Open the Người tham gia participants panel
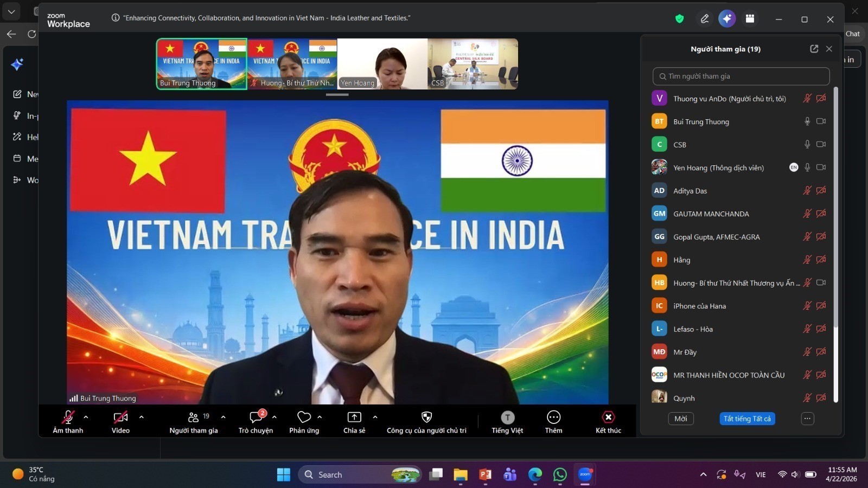The height and width of the screenshot is (488, 868). click(193, 418)
